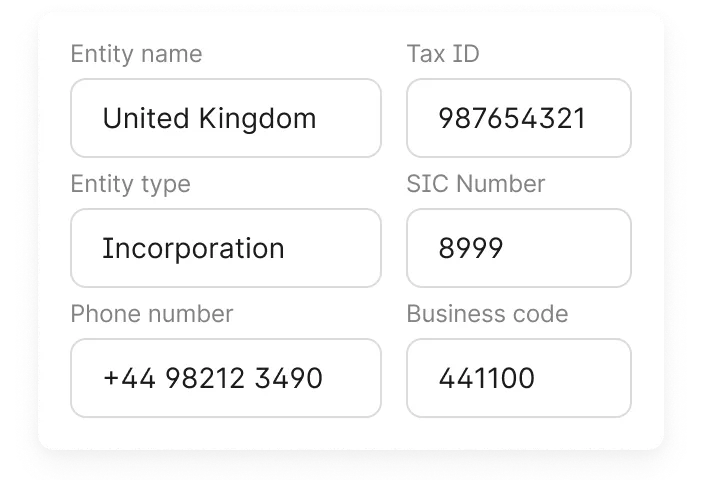Click the 'Business code' label
704x480 pixels.
point(487,314)
